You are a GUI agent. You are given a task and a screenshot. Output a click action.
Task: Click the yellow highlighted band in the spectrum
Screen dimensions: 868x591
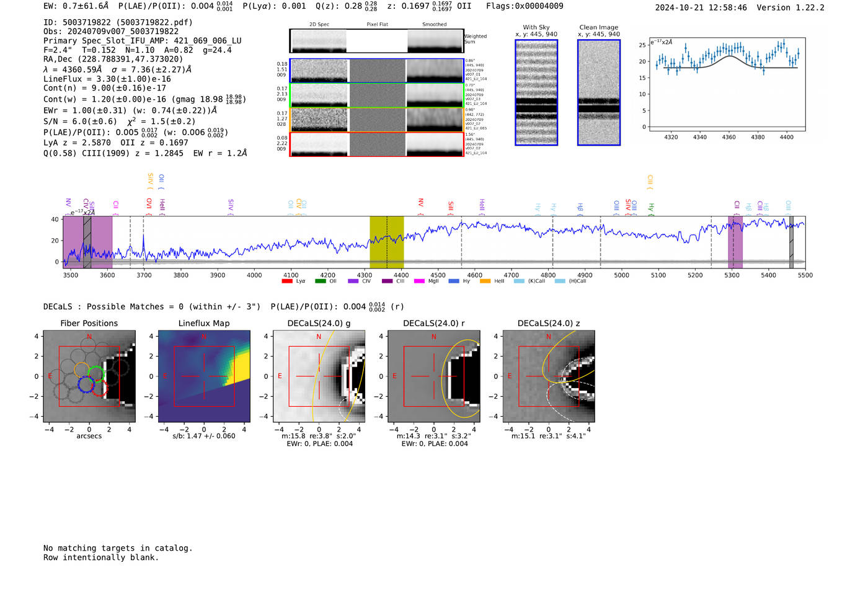[387, 242]
